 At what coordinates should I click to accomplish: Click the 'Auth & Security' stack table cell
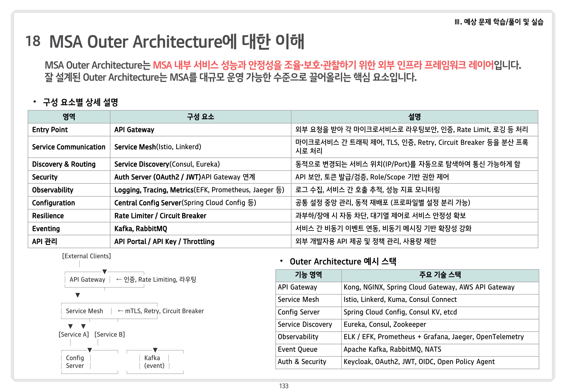(309, 362)
